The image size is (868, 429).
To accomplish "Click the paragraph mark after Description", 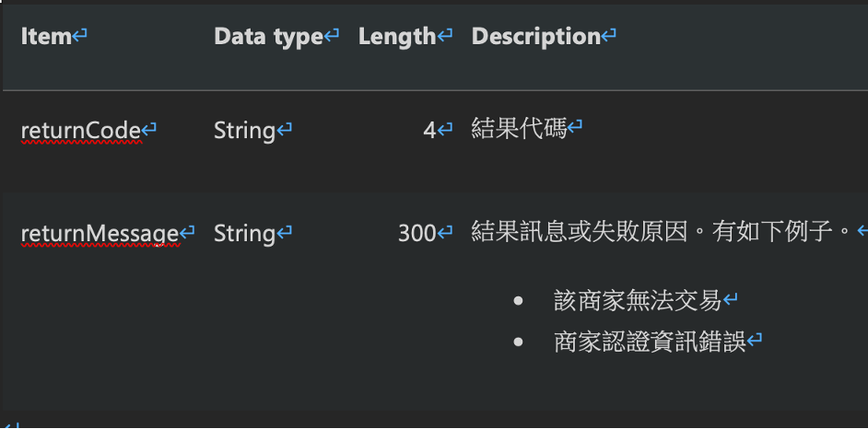I will (x=609, y=37).
